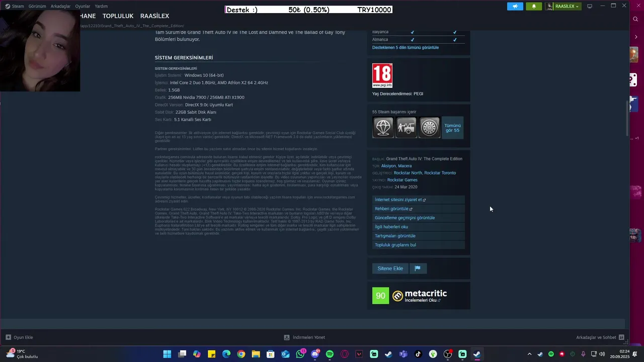
Task: Open the Macera genre link
Action: [x=405, y=166]
